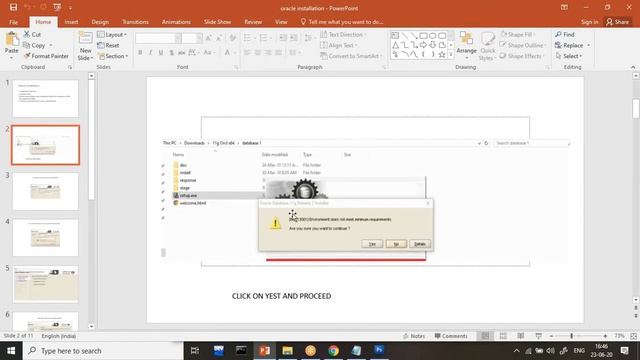The width and height of the screenshot is (640, 360).
Task: Select slide 5 thumbnail
Action: [x=45, y=284]
